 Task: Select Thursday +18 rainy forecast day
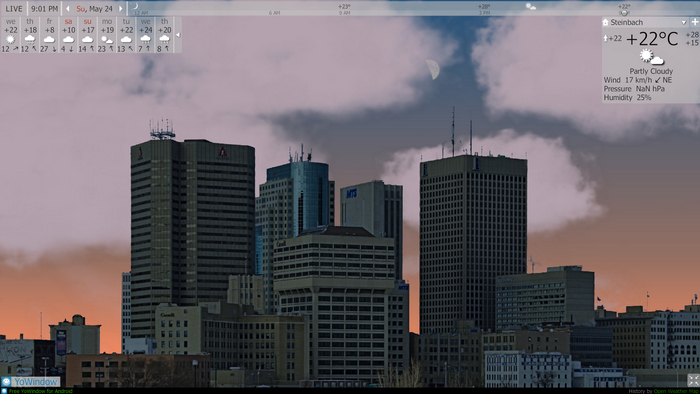coord(30,35)
